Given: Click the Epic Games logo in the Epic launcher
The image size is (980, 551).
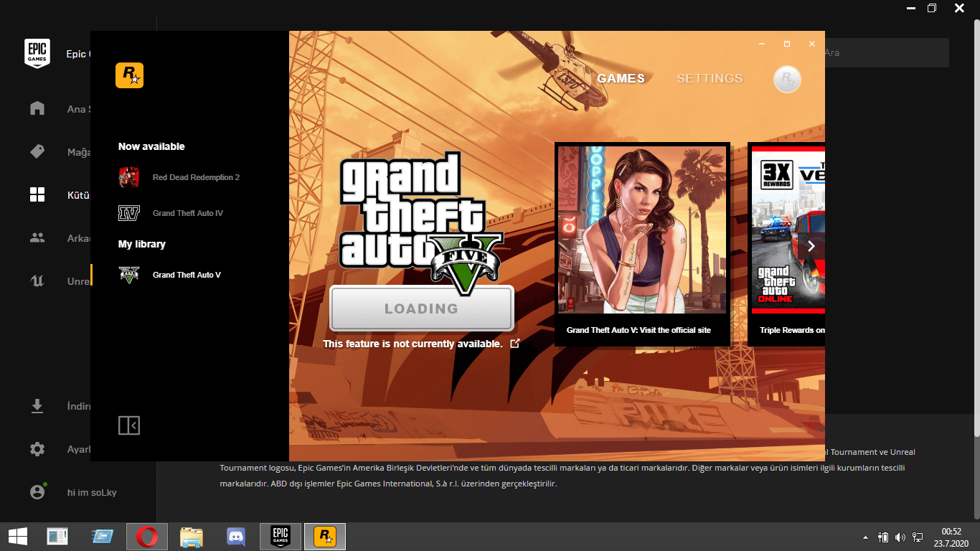Looking at the screenshot, I should (37, 53).
